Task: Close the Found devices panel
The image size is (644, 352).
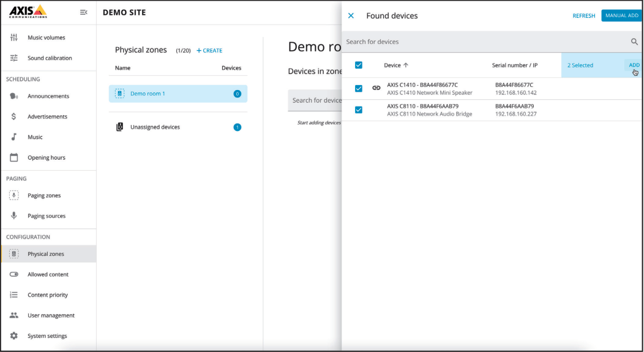Action: coord(351,16)
